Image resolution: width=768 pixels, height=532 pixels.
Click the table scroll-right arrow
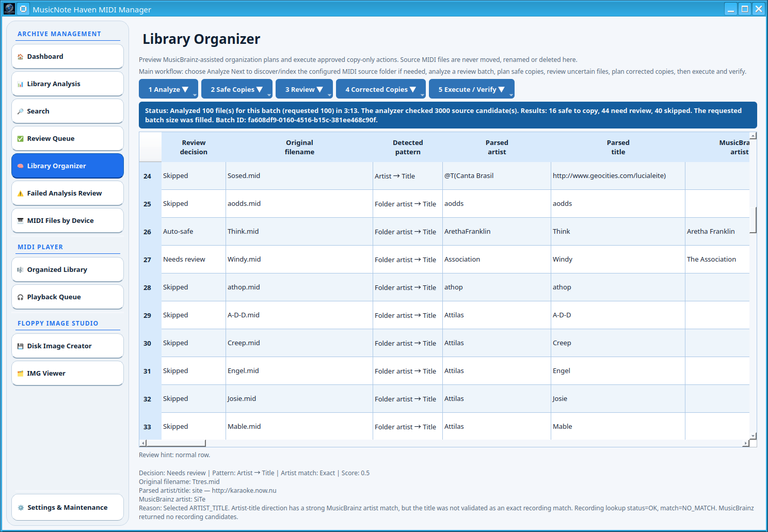(x=746, y=443)
